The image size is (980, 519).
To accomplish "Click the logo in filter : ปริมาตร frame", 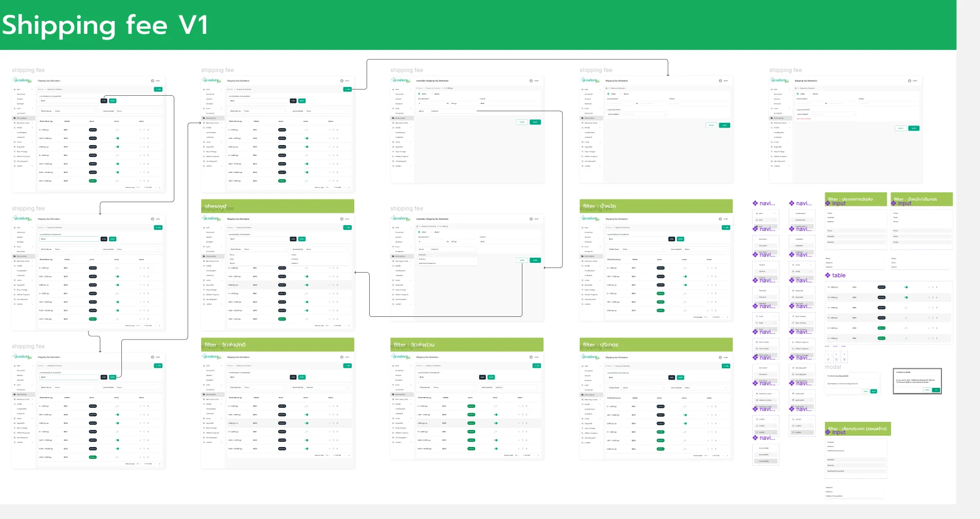I will point(590,357).
